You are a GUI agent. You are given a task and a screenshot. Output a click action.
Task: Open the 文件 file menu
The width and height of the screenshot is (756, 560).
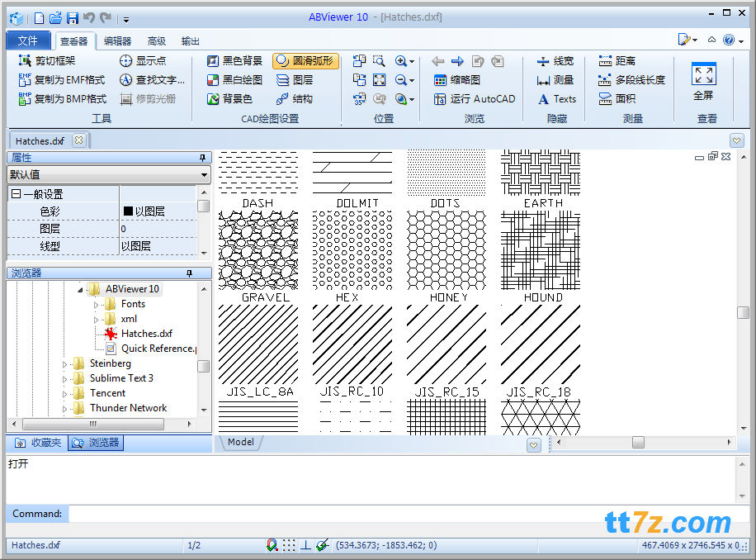[28, 40]
